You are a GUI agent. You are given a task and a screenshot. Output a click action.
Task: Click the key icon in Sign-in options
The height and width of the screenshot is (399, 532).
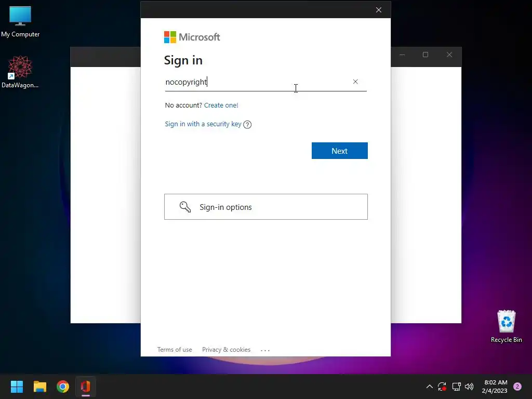(x=185, y=207)
